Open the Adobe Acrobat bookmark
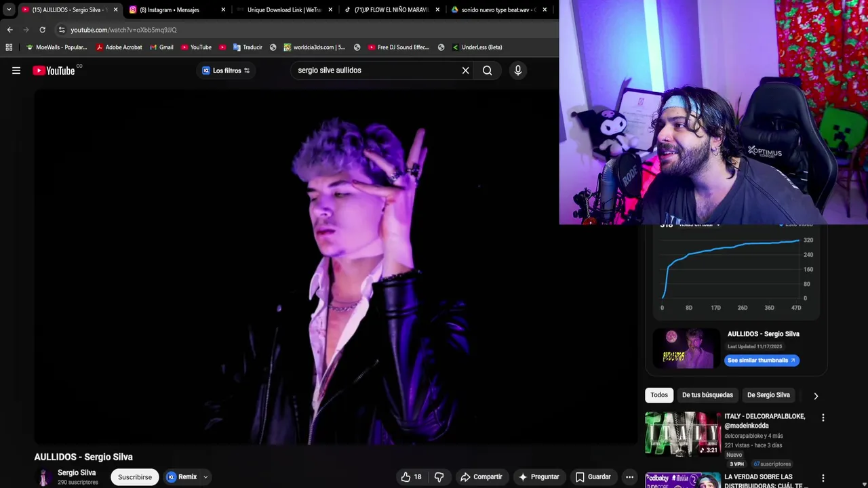868x488 pixels. pos(119,47)
